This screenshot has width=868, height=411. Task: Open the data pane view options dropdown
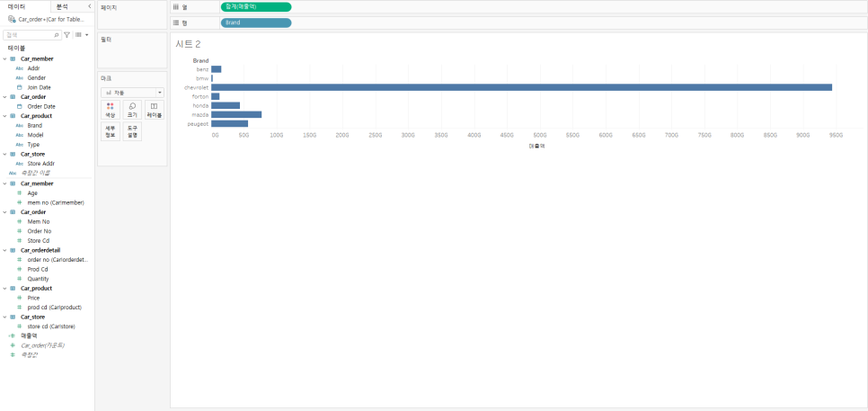click(82, 35)
